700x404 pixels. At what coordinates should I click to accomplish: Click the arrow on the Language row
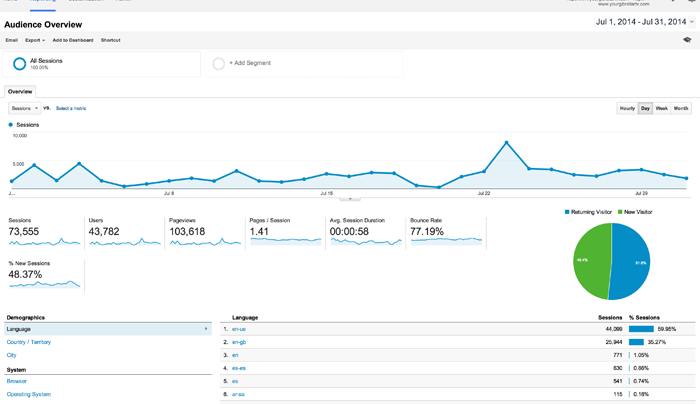point(206,329)
